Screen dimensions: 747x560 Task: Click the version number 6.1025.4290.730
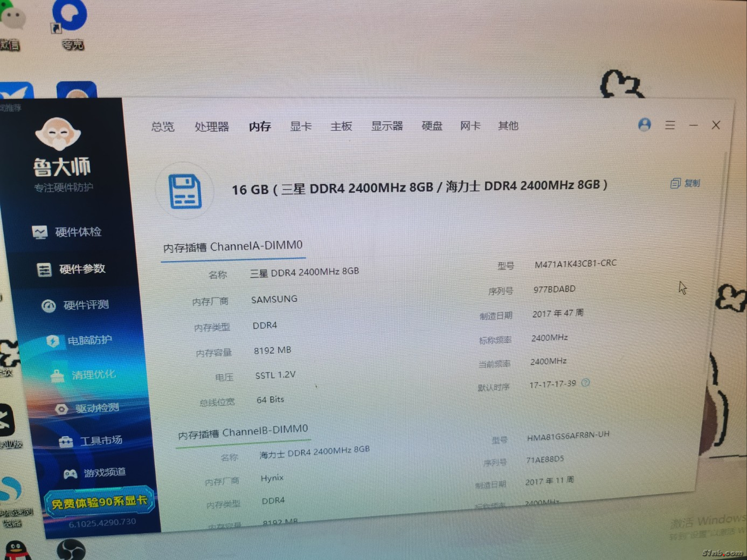click(102, 523)
